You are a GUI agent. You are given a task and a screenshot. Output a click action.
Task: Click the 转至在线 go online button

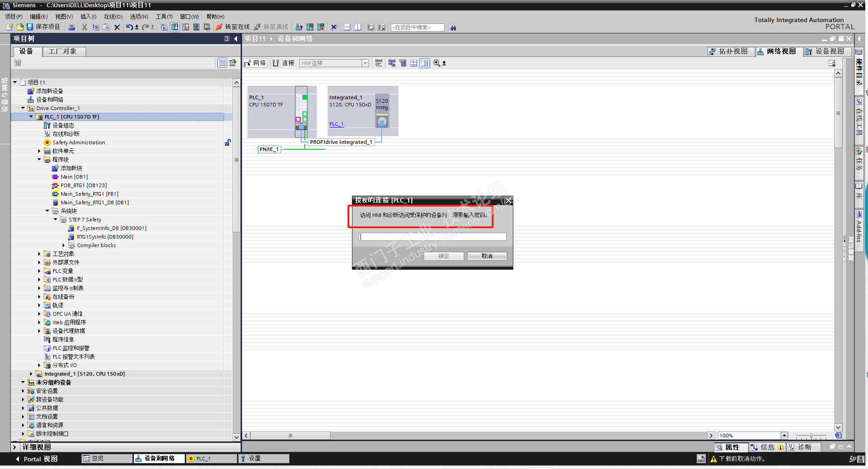point(233,27)
